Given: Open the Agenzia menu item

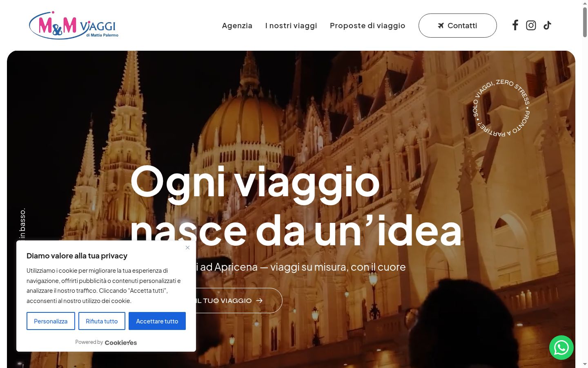Looking at the screenshot, I should pyautogui.click(x=237, y=25).
